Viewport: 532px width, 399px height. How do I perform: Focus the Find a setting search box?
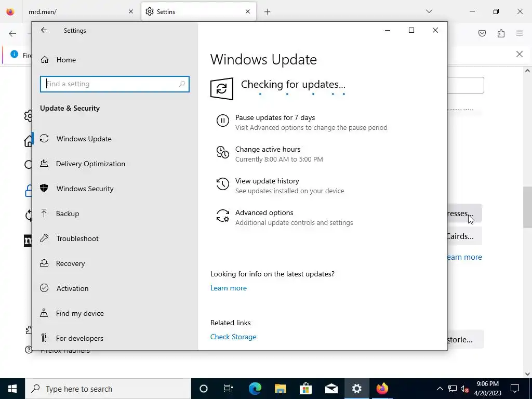115,84
